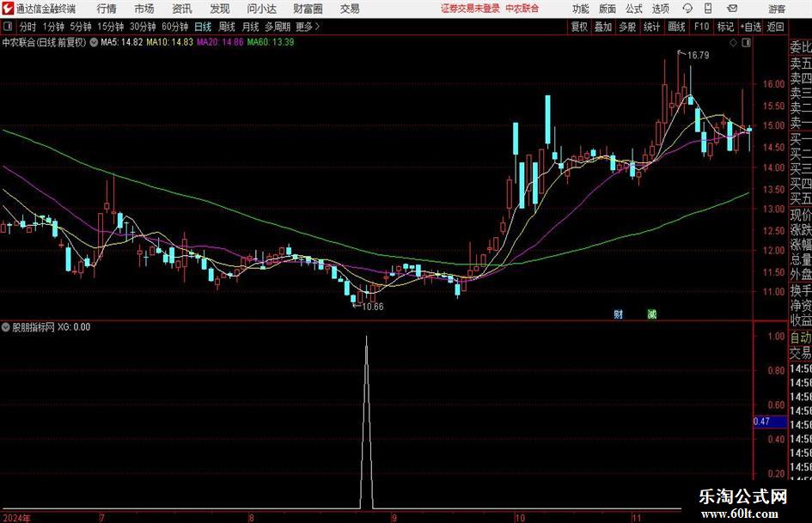Switch to 30分钟 period tab

[x=143, y=27]
